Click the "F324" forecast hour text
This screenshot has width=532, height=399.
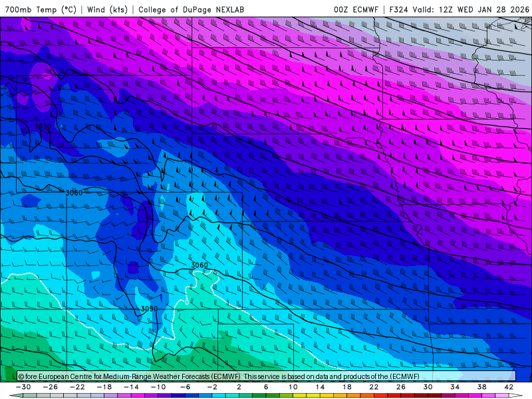coord(398,9)
